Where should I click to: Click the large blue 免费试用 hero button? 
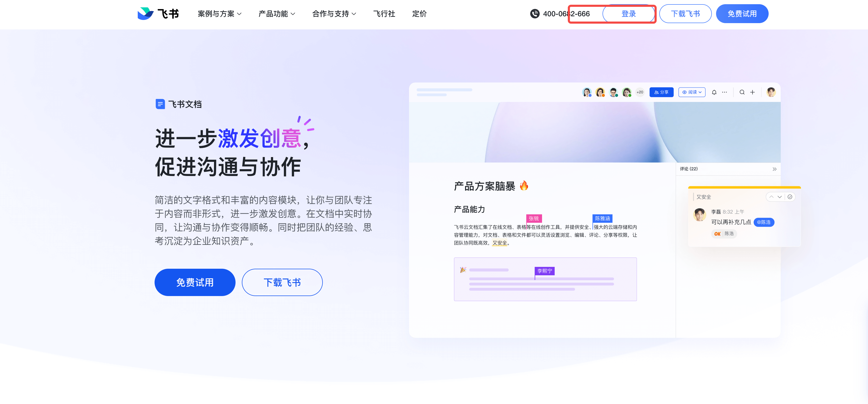(195, 282)
